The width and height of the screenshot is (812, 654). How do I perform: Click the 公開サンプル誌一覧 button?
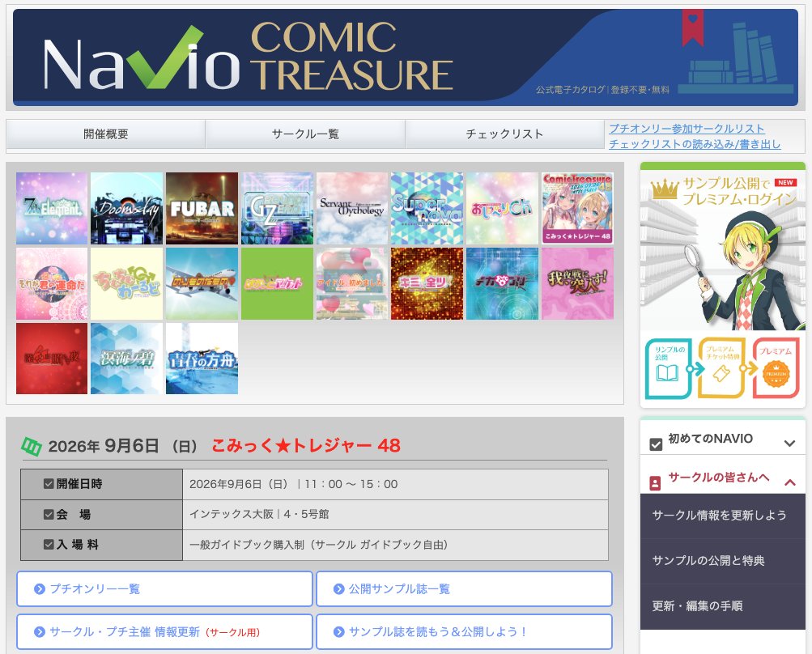coord(464,588)
